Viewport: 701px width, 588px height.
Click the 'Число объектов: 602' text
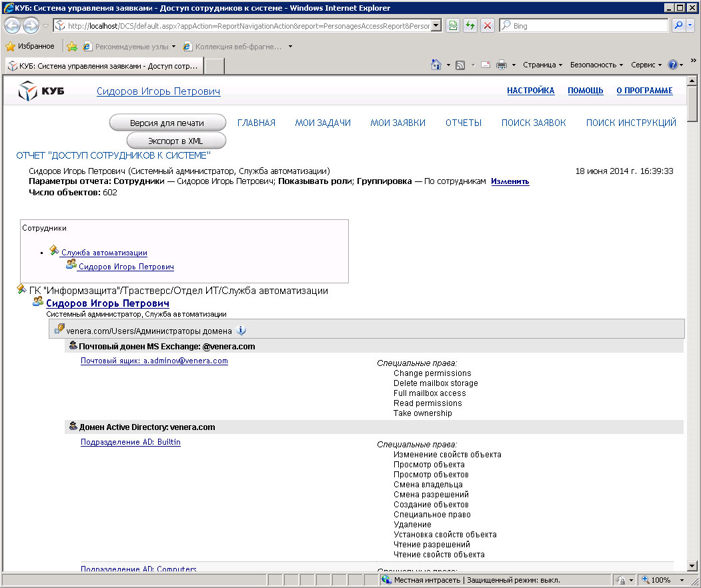point(73,193)
